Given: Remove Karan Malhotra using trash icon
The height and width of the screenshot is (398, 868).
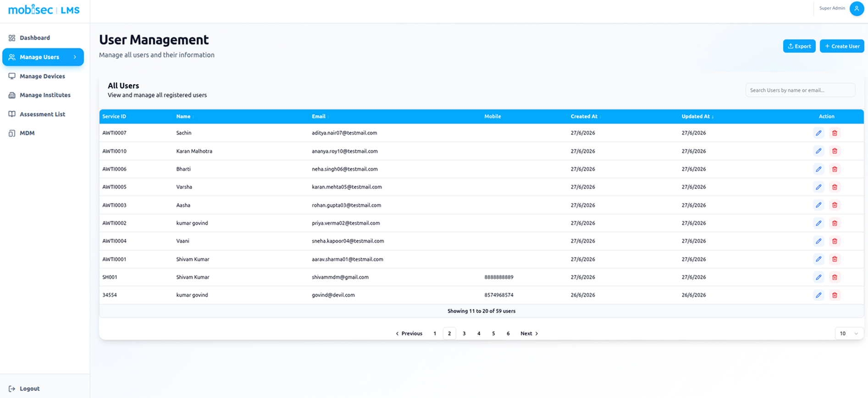Looking at the screenshot, I should (835, 151).
